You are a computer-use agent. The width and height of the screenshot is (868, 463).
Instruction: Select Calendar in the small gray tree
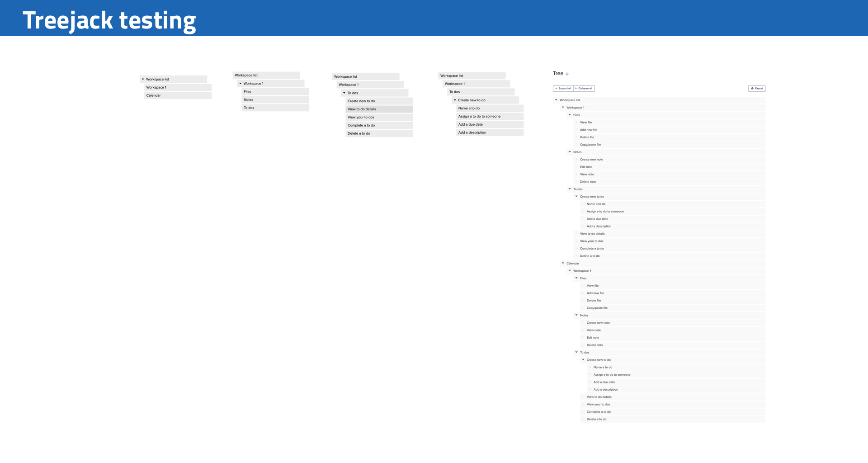153,96
